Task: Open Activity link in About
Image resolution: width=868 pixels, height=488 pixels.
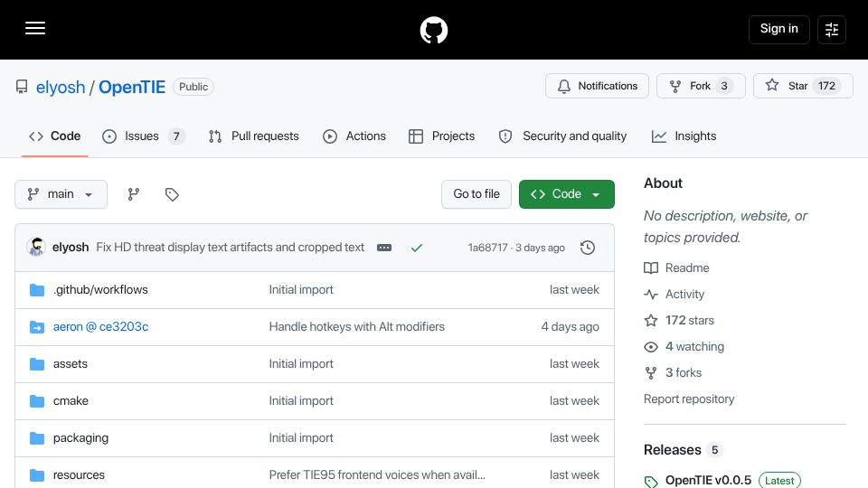Action: point(675,295)
